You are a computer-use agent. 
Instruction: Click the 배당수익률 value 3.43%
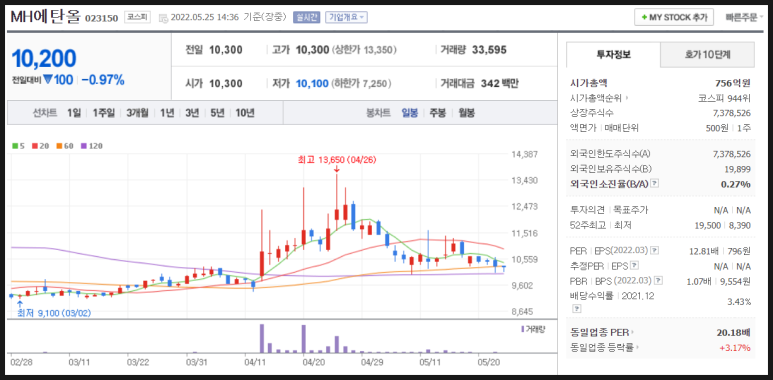[x=739, y=301]
